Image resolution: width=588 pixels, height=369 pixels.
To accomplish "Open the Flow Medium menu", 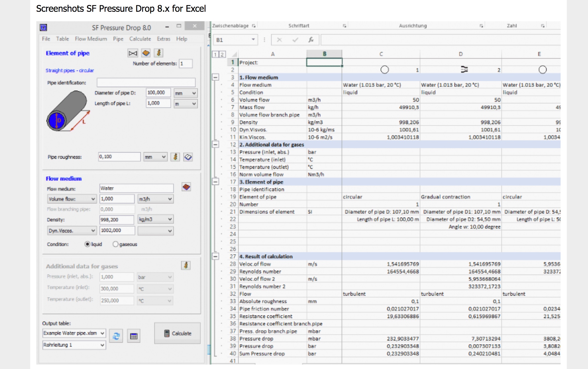I will (x=91, y=39).
